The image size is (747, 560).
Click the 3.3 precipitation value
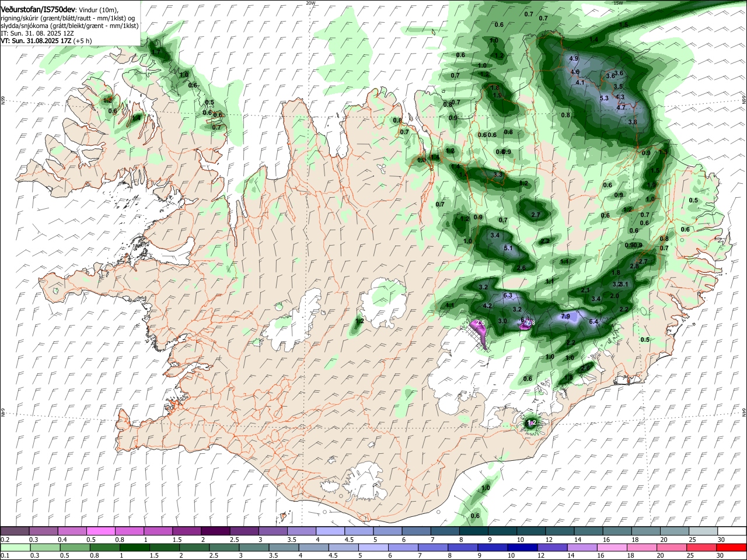coord(498,175)
